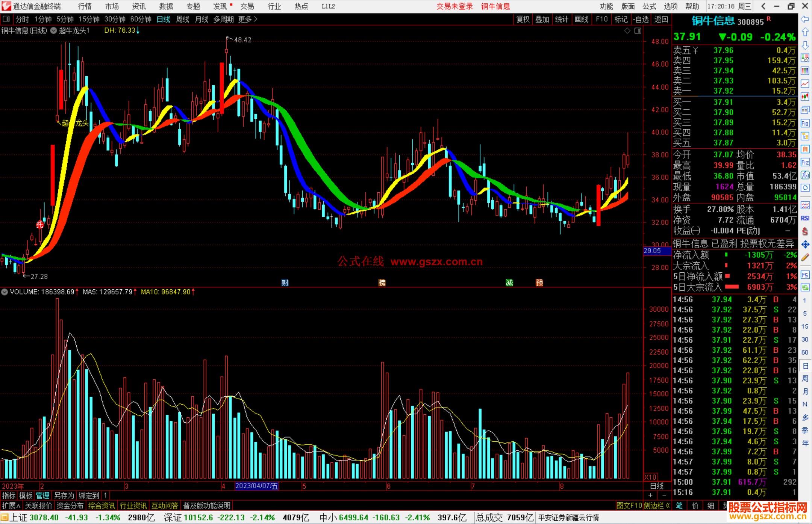This screenshot has height=524, width=812.
Task: Select the pencil drawing tool icon
Action: (805, 258)
